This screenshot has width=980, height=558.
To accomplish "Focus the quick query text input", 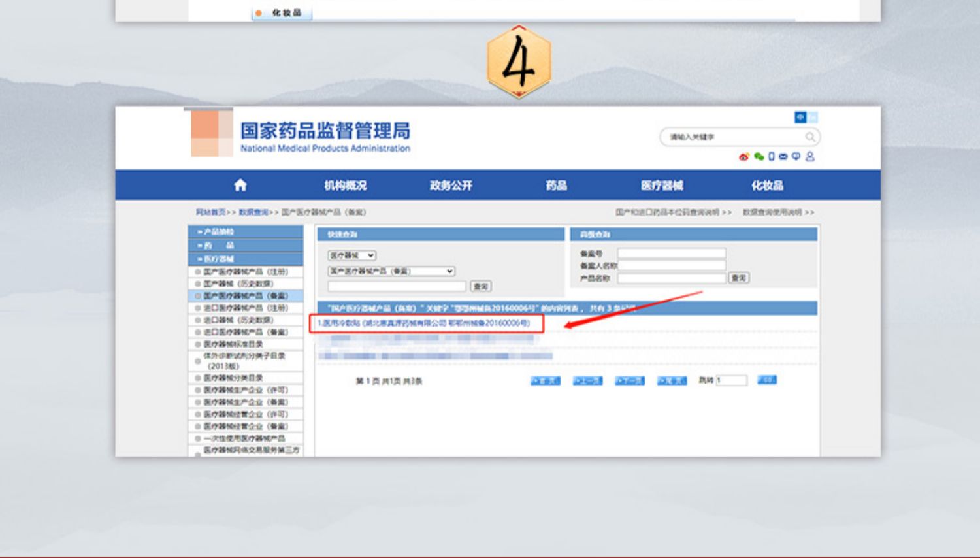I will [x=397, y=287].
